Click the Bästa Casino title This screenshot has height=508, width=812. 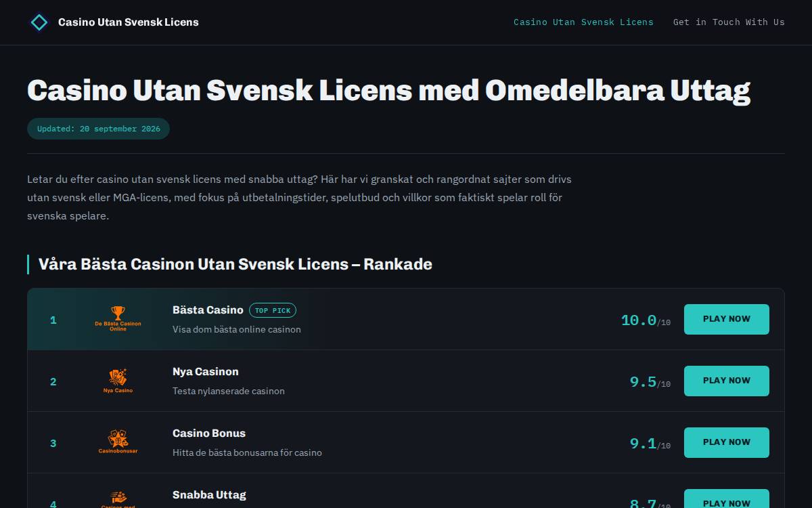(208, 310)
